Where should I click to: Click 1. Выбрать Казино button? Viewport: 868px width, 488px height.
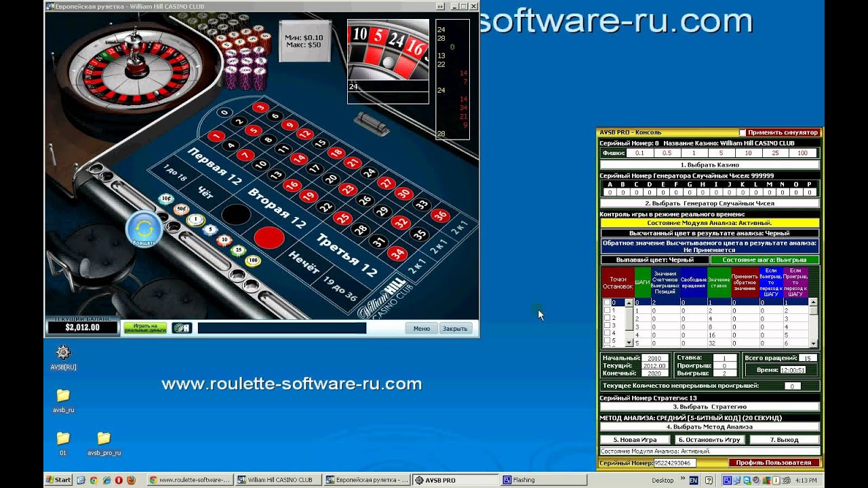709,165
